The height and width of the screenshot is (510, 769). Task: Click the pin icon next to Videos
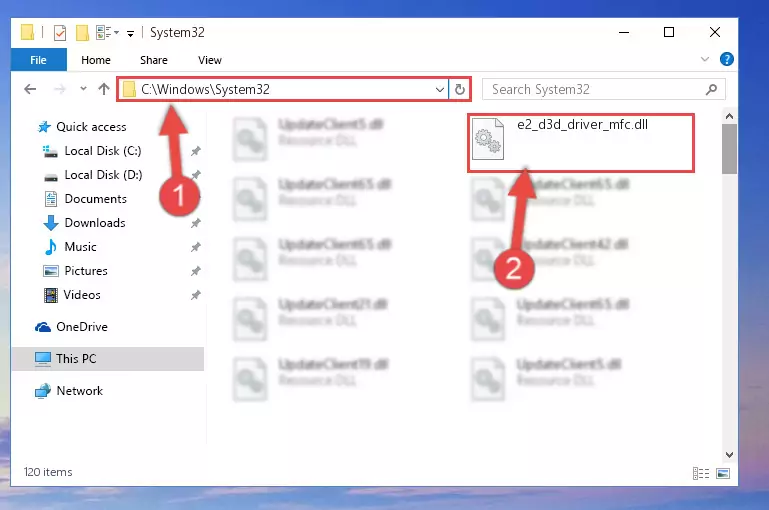(x=196, y=295)
